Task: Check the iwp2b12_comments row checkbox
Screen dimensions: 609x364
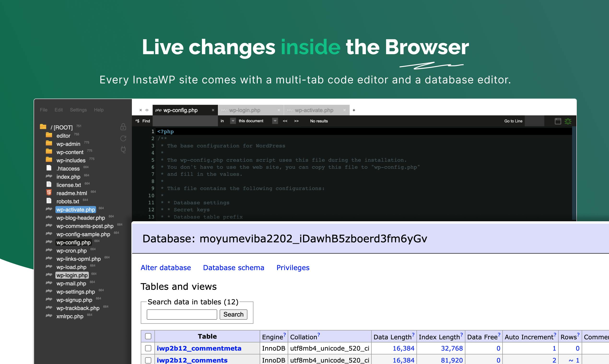Action: coord(148,360)
